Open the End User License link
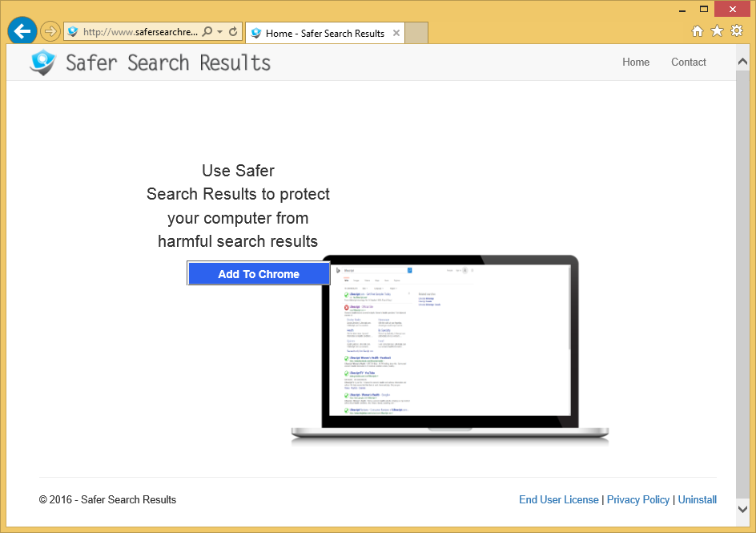Image resolution: width=756 pixels, height=533 pixels. click(558, 499)
